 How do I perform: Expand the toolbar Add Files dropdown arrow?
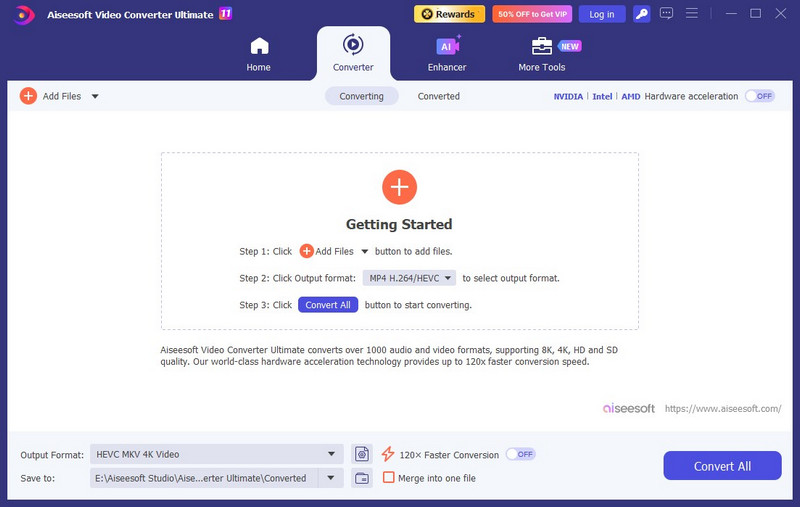(x=95, y=96)
